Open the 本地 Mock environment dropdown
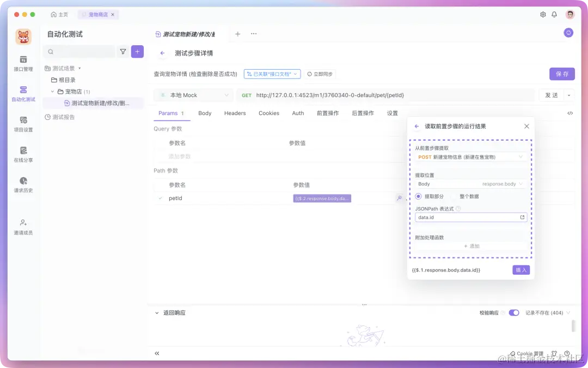The width and height of the screenshot is (588, 368). (193, 95)
